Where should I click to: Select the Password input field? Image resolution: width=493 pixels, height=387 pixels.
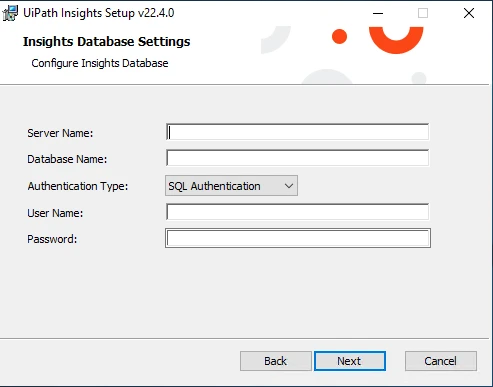(298, 238)
